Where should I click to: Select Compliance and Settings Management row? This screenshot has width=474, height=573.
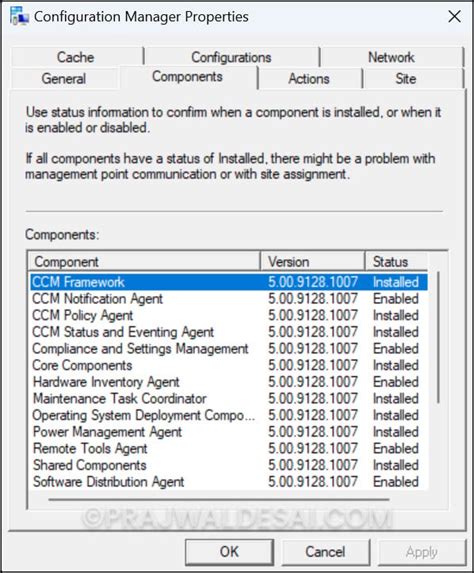229,349
